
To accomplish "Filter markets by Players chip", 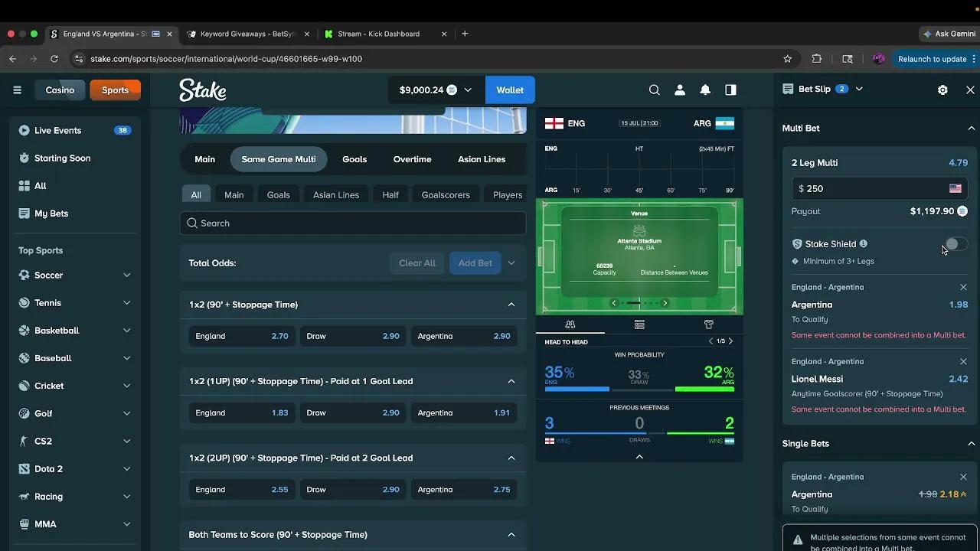I will [508, 195].
